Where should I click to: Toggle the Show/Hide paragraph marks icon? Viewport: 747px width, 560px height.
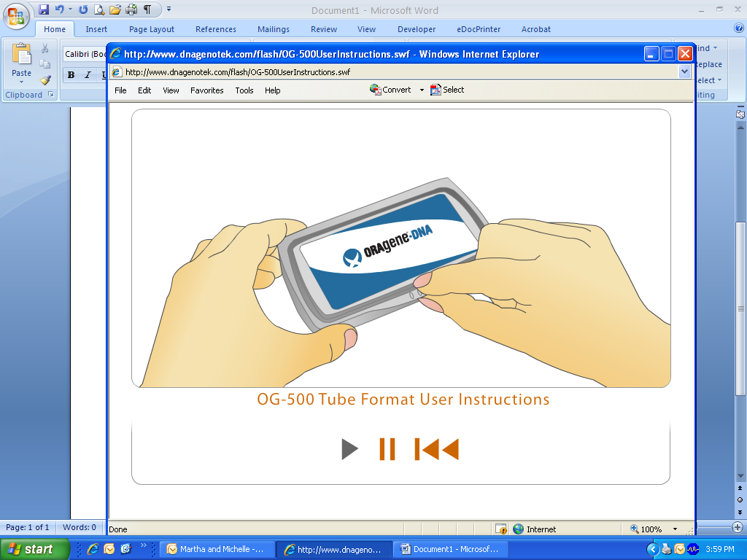(147, 9)
